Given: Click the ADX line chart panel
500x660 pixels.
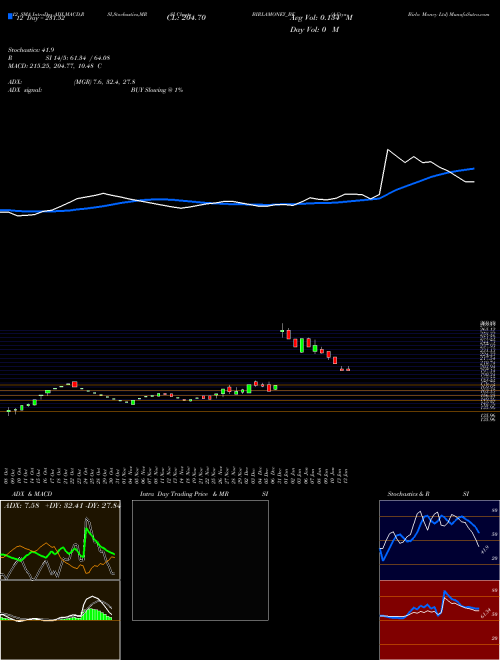Looking at the screenshot, I should (60, 540).
